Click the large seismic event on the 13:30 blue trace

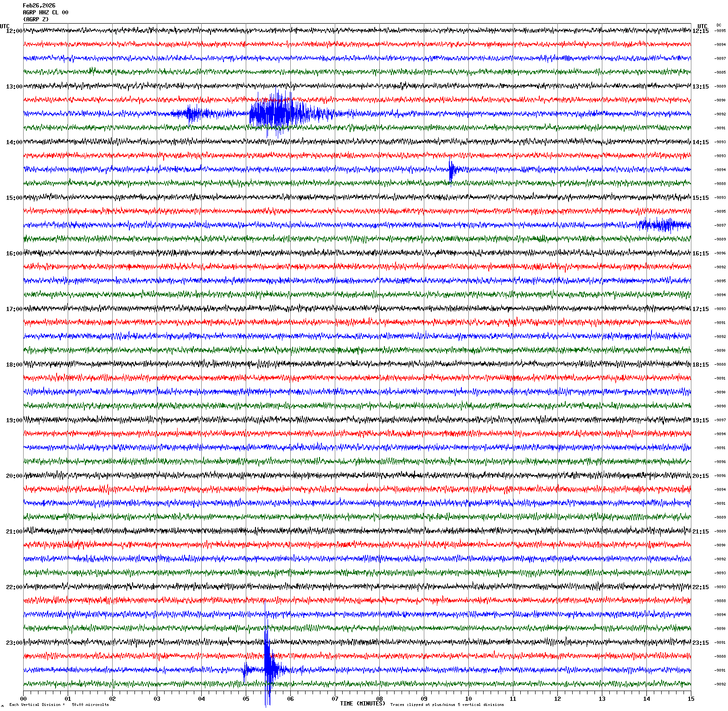tap(277, 114)
